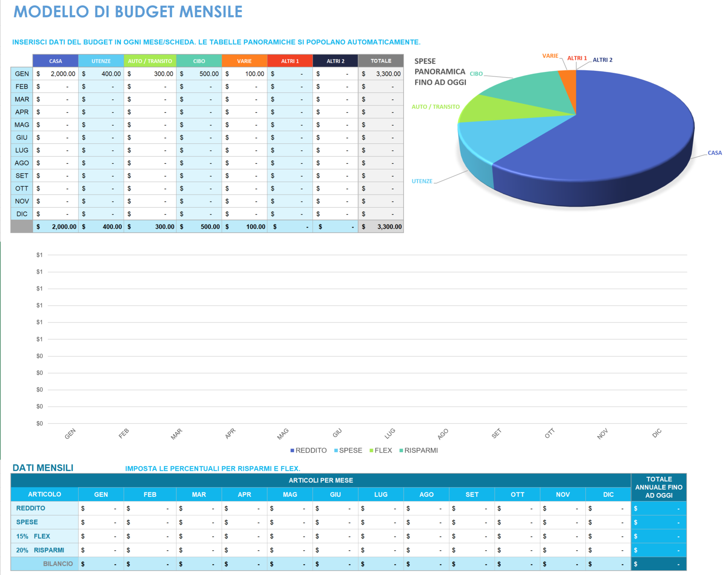Select the AUTO / TRANSITO column header
Screen dimensions: 728x575
click(x=150, y=61)
